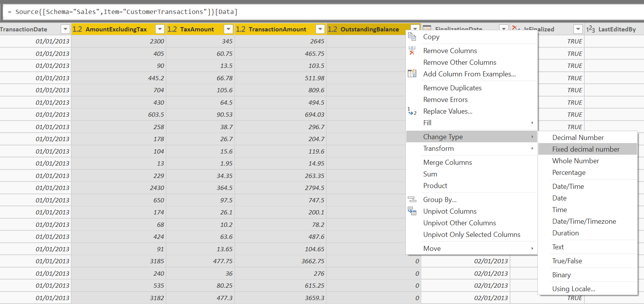Viewport: 644px width, 304px height.
Task: Click the date type icon on FinalizationDate column
Action: pyautogui.click(x=427, y=28)
